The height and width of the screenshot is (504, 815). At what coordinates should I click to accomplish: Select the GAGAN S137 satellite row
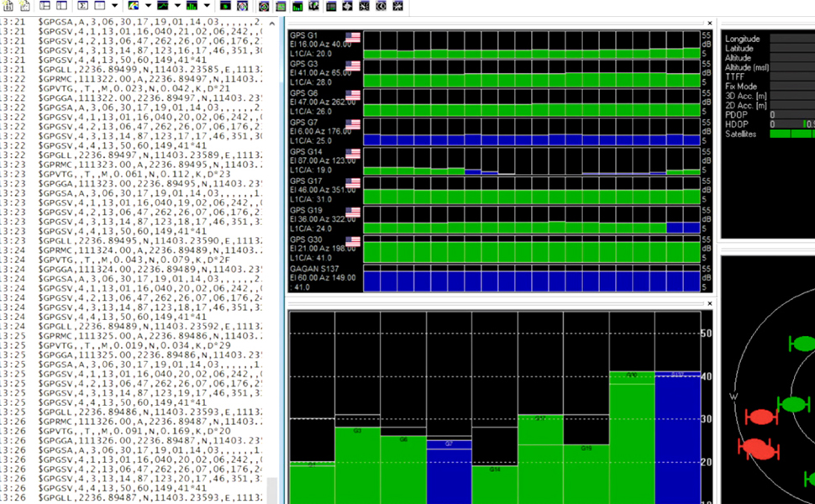pos(324,278)
